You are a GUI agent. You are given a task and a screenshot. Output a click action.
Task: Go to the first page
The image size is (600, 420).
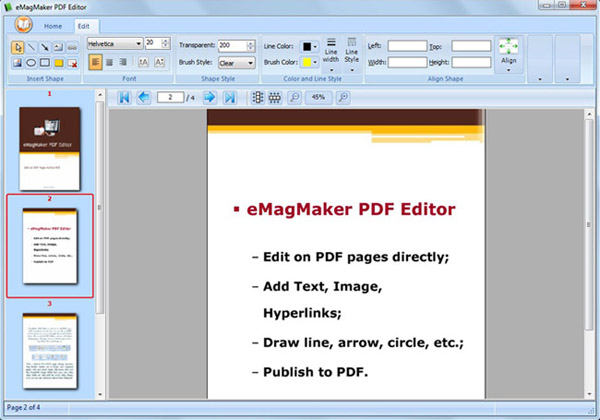tap(124, 98)
